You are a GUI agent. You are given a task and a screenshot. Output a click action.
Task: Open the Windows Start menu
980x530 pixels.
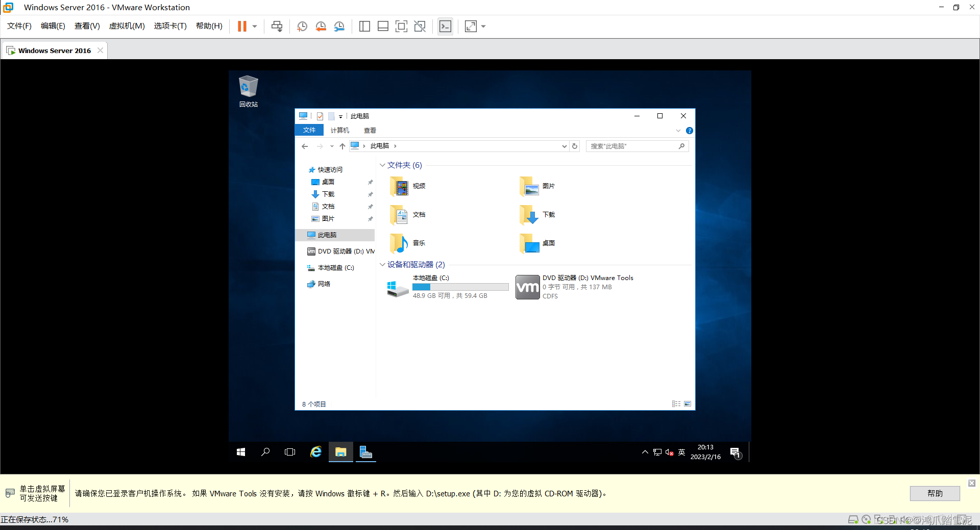pos(241,452)
